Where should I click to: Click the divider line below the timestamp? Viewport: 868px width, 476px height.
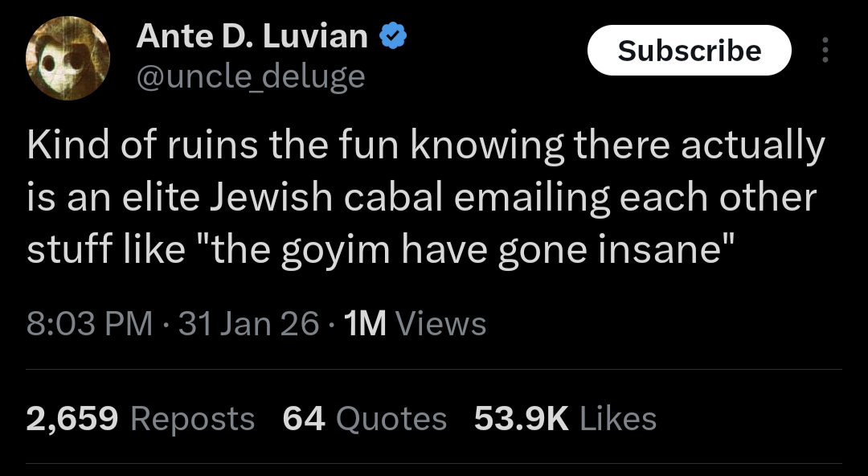coord(434,370)
